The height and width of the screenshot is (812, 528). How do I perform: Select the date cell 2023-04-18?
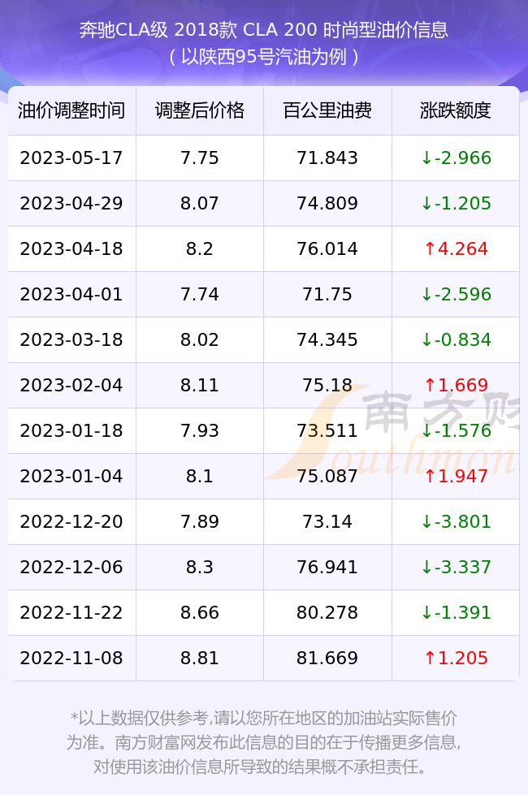(71, 249)
